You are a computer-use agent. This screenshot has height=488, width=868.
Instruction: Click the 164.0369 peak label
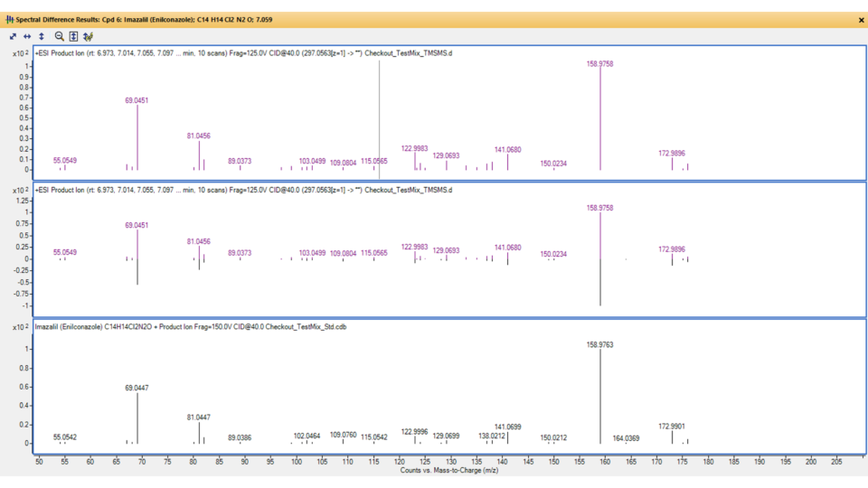(x=626, y=438)
